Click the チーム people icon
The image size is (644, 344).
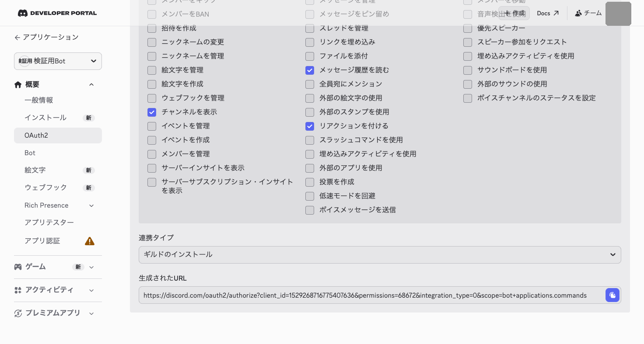tap(578, 13)
